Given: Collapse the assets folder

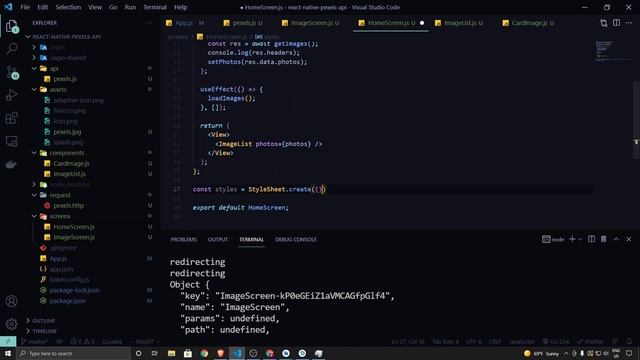Looking at the screenshot, I should coord(34,89).
